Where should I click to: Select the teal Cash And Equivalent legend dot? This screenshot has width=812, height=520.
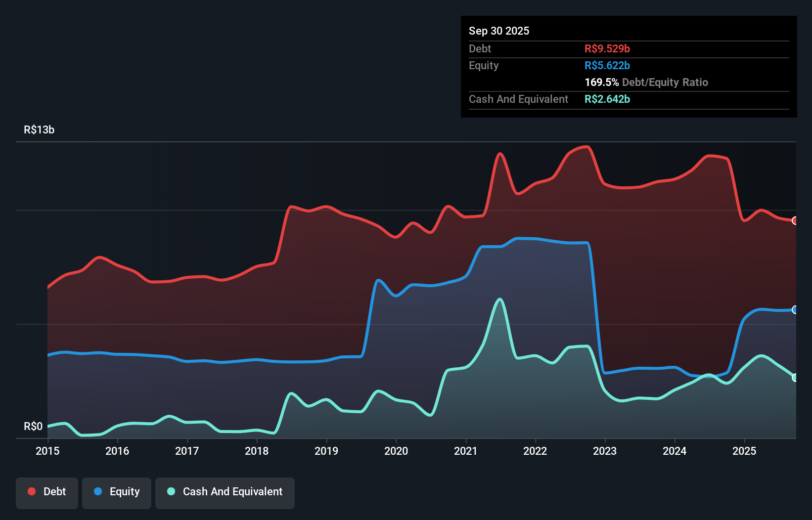pos(170,491)
